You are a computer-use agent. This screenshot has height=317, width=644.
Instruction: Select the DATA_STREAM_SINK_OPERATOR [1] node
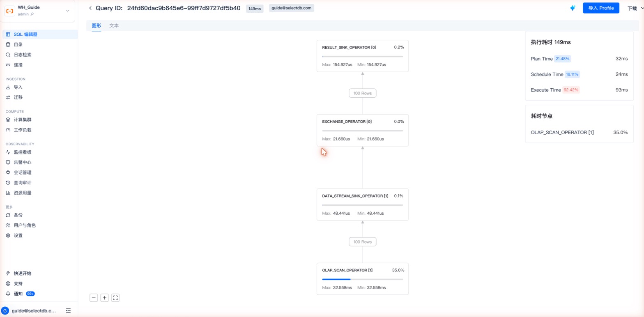pos(363,204)
